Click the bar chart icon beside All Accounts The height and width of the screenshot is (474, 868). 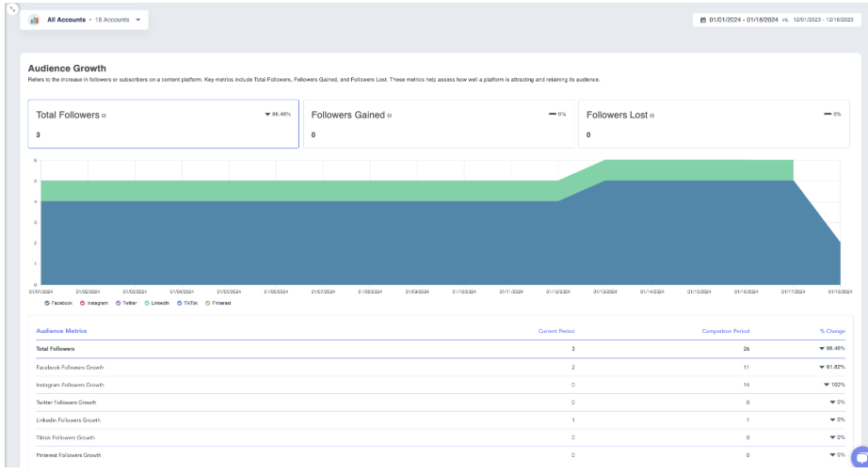point(35,20)
